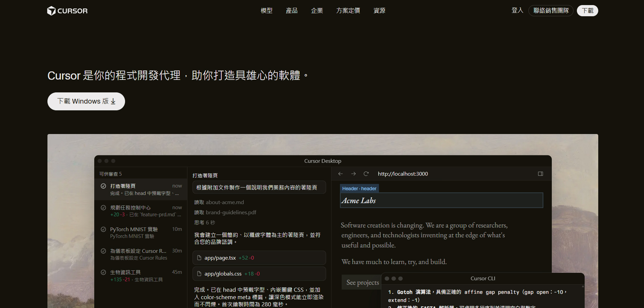Viewport: 644px width, 308px height.
Task: Select the 為儀表板設定 Cursor R... task row
Action: coord(141,254)
